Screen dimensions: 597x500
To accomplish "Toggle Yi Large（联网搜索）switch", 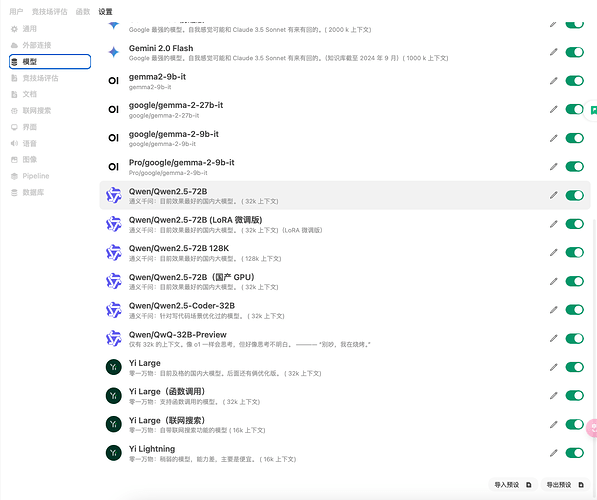I will pos(575,425).
